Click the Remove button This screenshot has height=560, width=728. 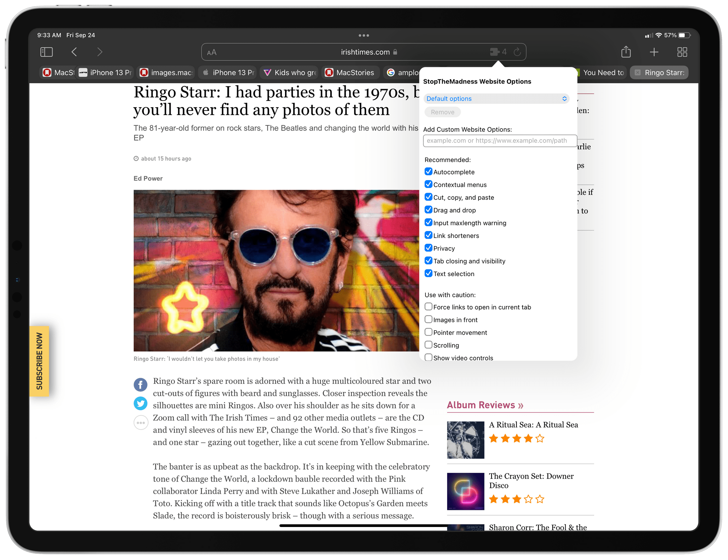[443, 112]
